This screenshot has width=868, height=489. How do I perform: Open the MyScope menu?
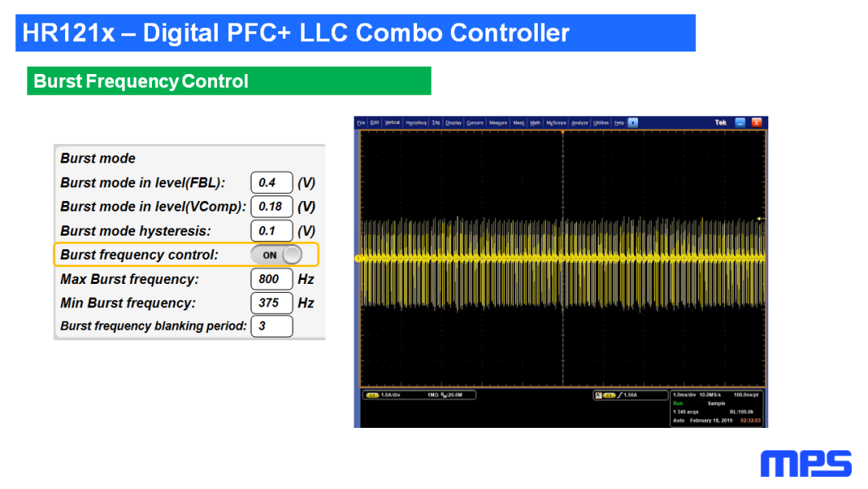tap(556, 123)
